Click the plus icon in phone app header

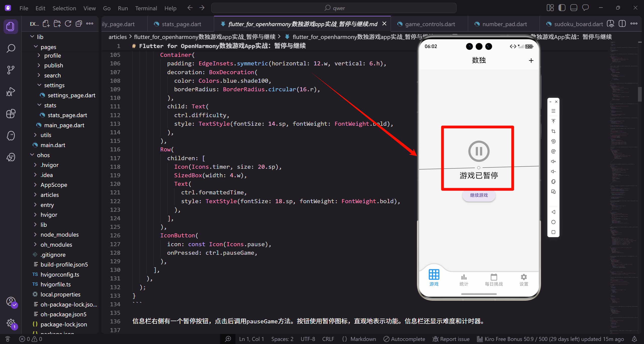point(531,60)
